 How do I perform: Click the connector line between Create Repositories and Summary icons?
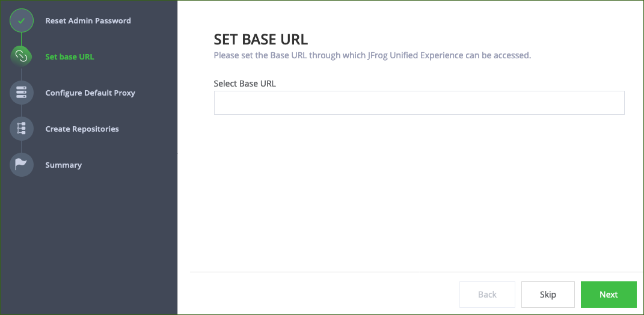pos(22,147)
